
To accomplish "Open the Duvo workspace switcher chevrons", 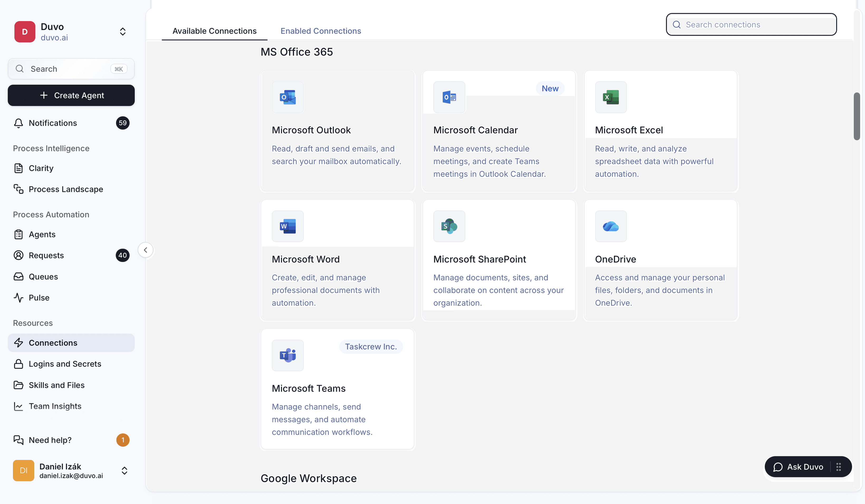I will 123,32.
